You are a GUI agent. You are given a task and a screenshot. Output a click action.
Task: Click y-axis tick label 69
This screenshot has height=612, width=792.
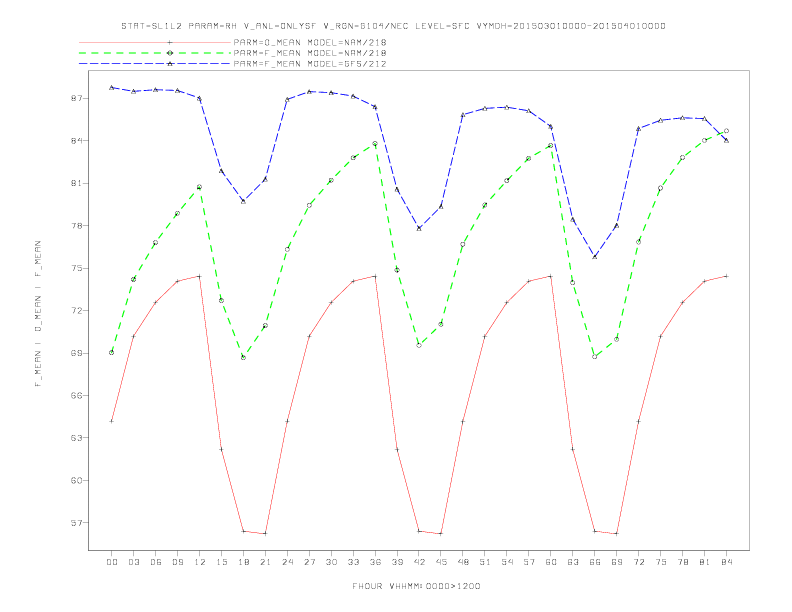click(76, 353)
